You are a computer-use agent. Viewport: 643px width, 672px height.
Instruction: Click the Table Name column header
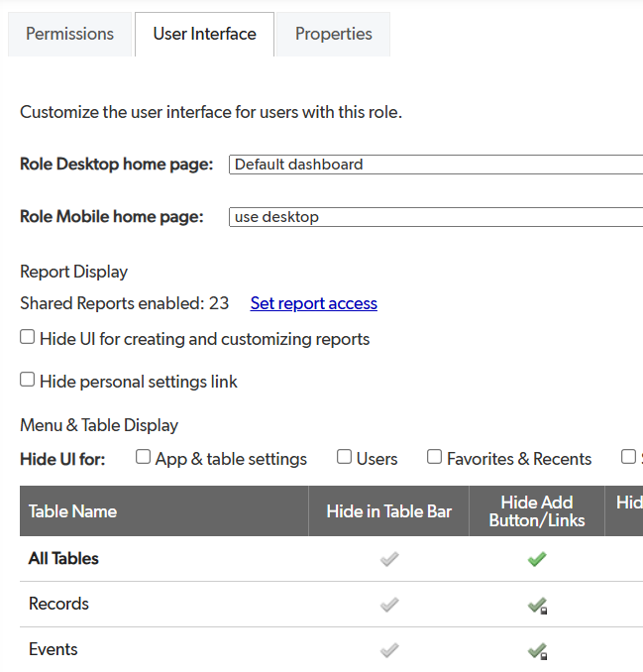pyautogui.click(x=73, y=511)
